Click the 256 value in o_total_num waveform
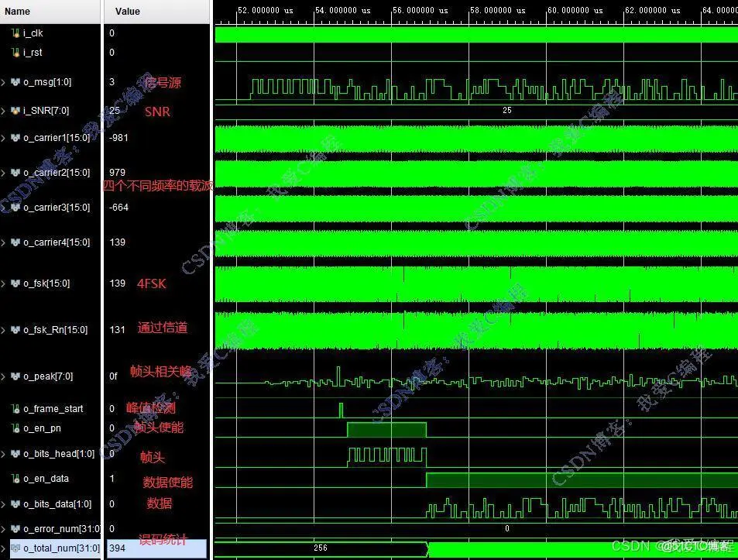This screenshot has width=738, height=560. (x=321, y=548)
